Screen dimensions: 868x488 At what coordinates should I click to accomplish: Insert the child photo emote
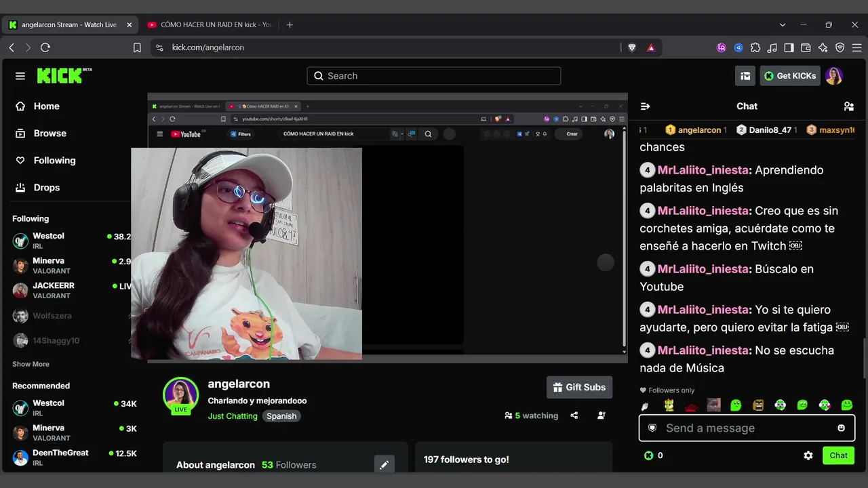click(713, 405)
